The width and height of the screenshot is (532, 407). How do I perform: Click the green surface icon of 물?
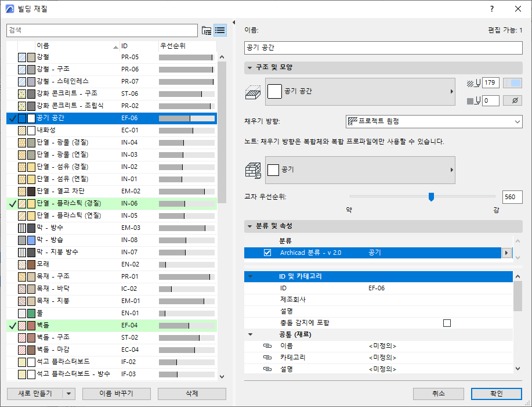tap(31, 313)
